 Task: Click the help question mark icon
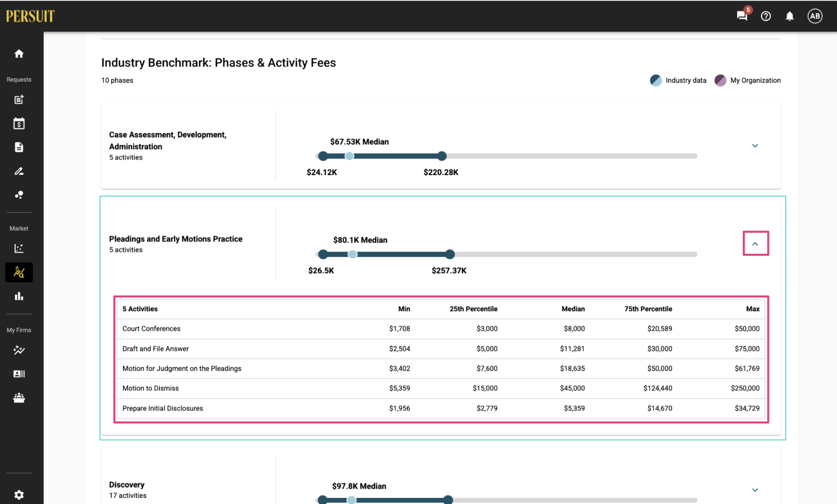click(x=766, y=16)
